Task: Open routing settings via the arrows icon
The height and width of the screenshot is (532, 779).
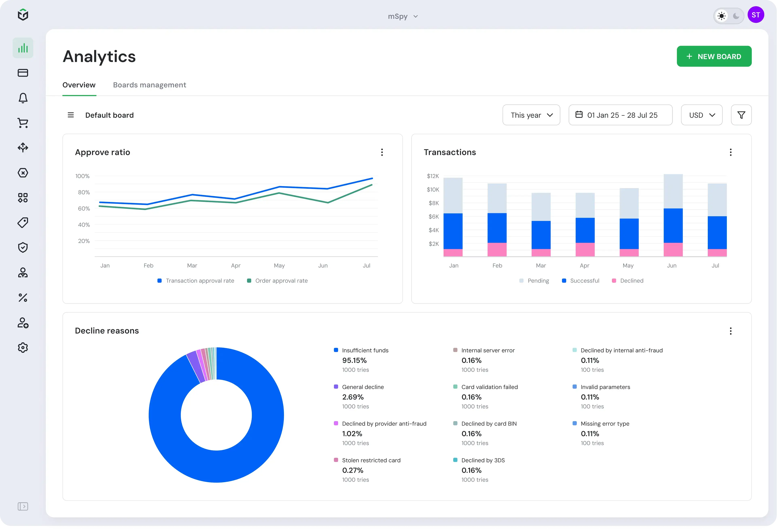Action: click(x=22, y=147)
